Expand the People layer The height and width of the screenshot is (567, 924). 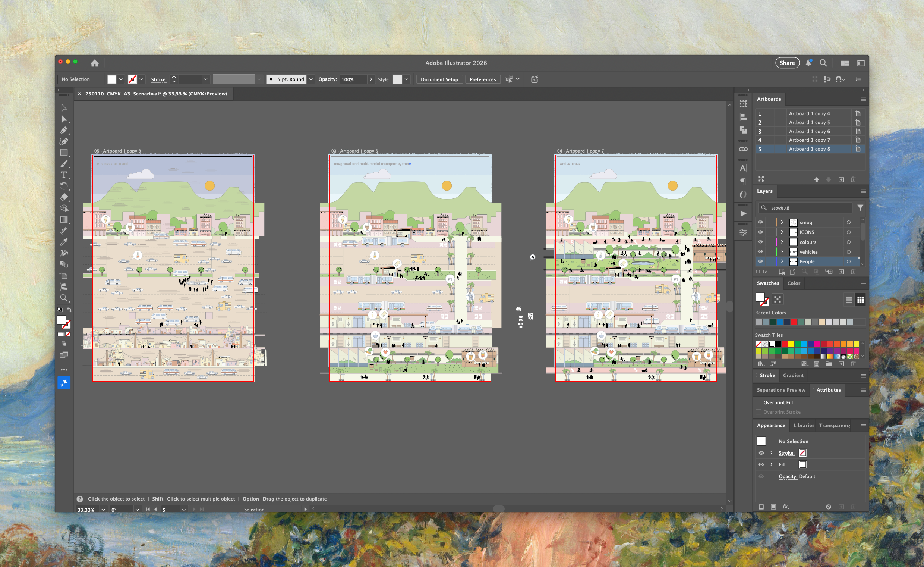click(x=782, y=261)
